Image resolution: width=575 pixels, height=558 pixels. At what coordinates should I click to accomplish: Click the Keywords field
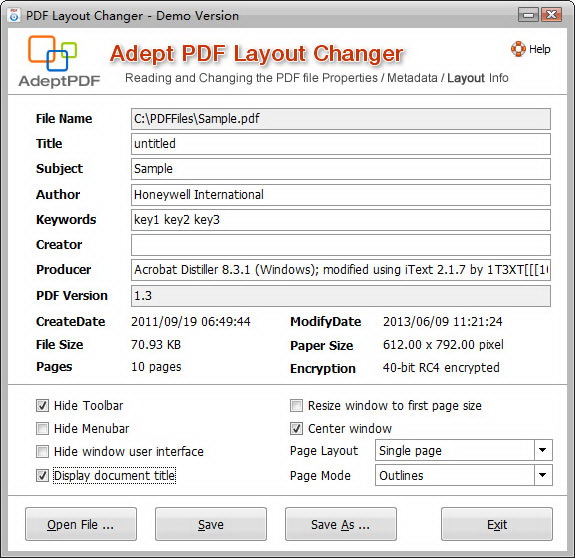(x=341, y=220)
